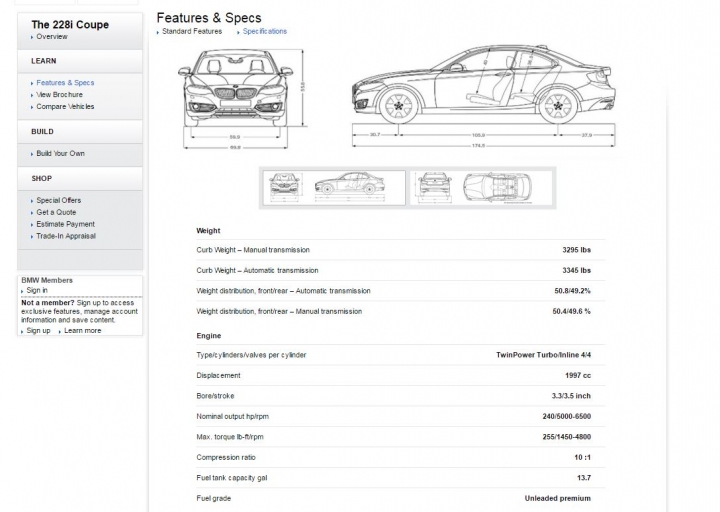Image resolution: width=720 pixels, height=512 pixels.
Task: Select the 10 :1 compression ratio value
Action: pyautogui.click(x=582, y=457)
